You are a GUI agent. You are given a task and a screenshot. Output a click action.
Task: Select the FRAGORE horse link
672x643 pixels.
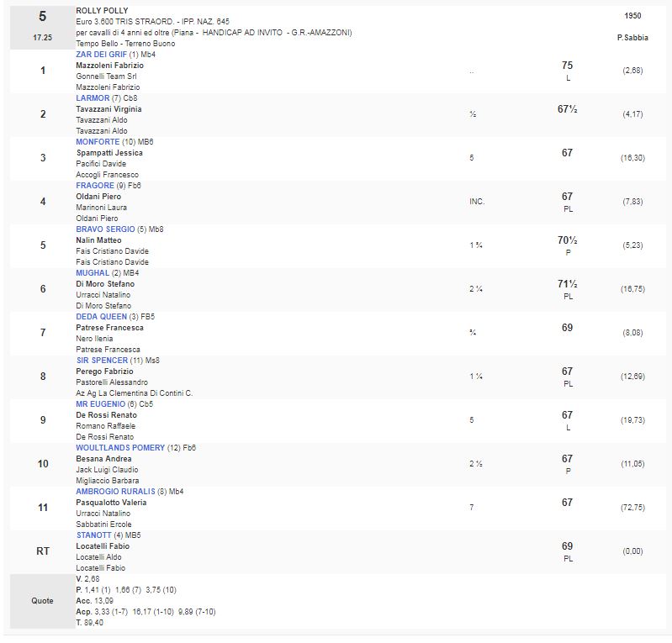click(x=95, y=186)
